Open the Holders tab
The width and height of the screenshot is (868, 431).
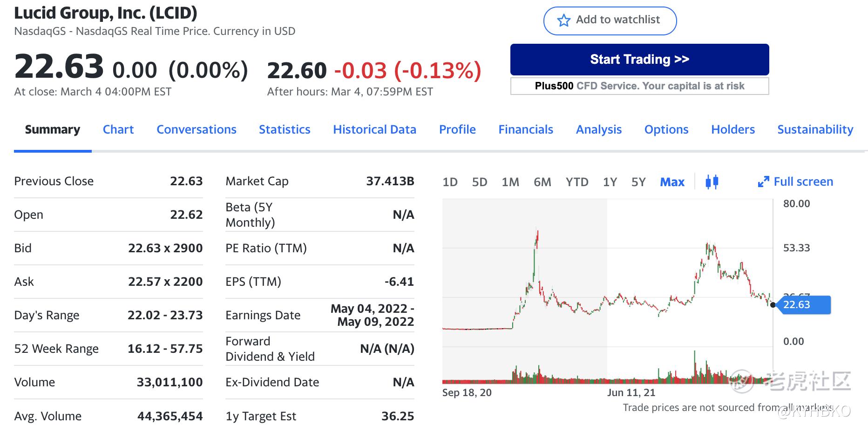coord(732,129)
